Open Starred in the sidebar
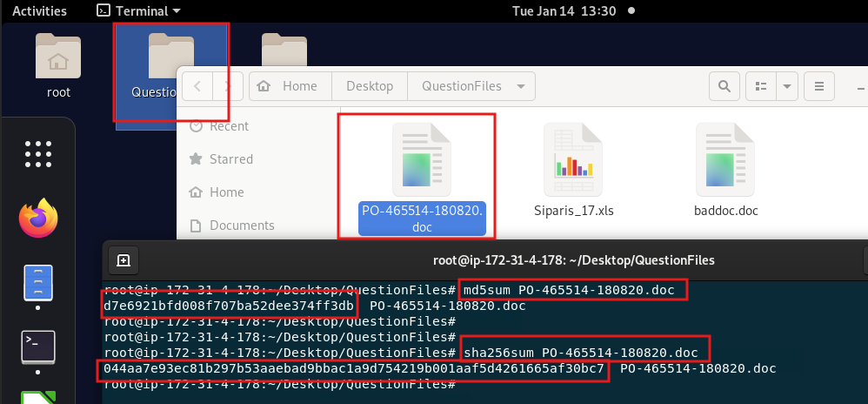This screenshot has height=404, width=868. (230, 159)
